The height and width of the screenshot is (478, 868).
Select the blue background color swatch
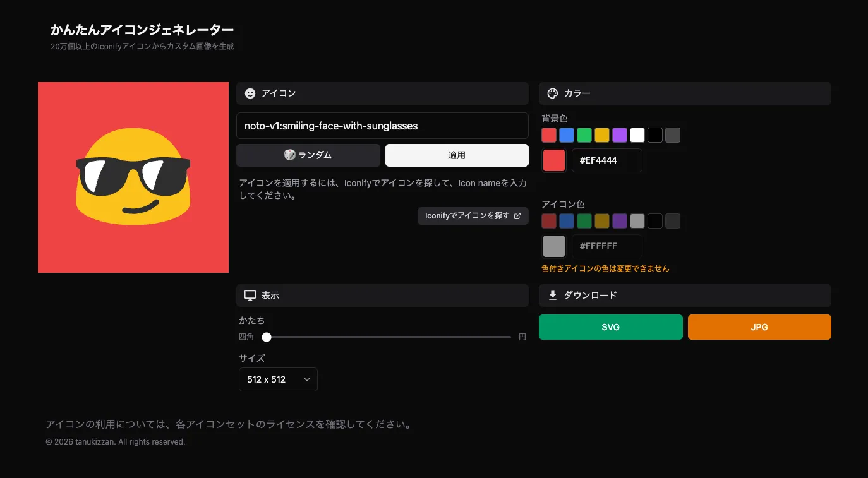click(567, 134)
